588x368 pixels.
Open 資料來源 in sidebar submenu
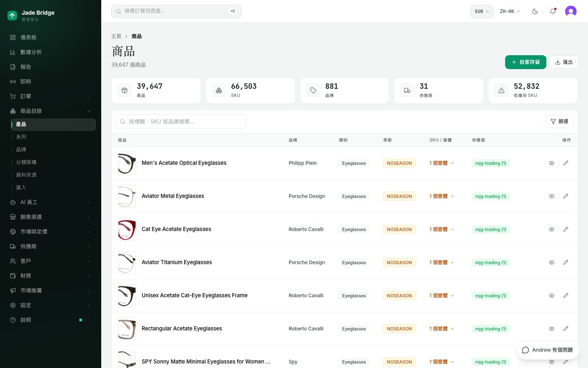(x=53, y=175)
